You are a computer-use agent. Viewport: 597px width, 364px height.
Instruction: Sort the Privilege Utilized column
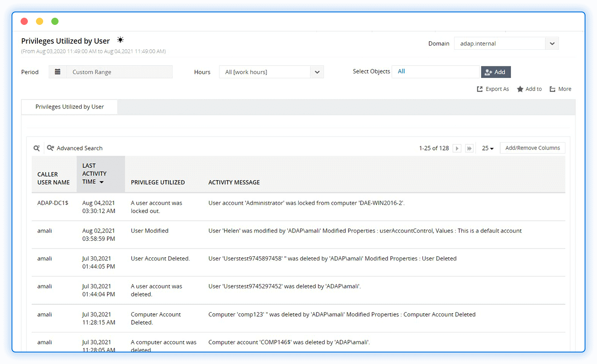click(x=158, y=182)
